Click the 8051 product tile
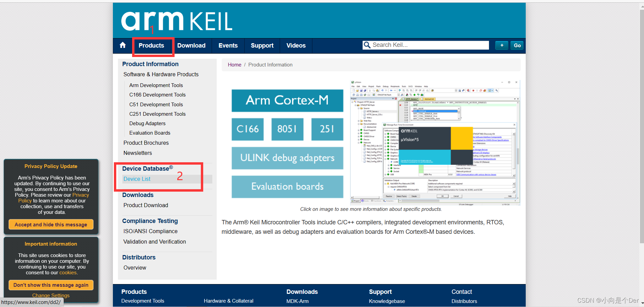644x307 pixels. 287,129
